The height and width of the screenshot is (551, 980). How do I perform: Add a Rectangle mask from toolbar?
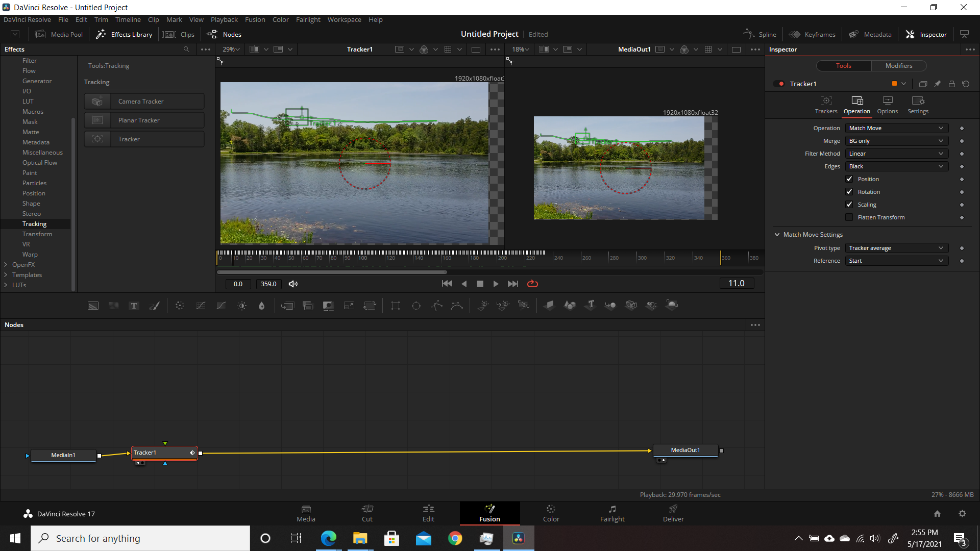click(x=396, y=306)
